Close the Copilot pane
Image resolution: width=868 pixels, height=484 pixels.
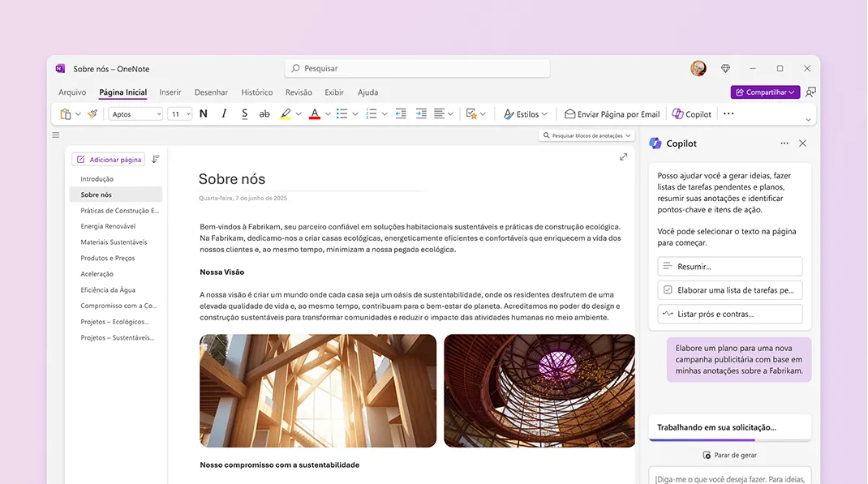[x=802, y=143]
